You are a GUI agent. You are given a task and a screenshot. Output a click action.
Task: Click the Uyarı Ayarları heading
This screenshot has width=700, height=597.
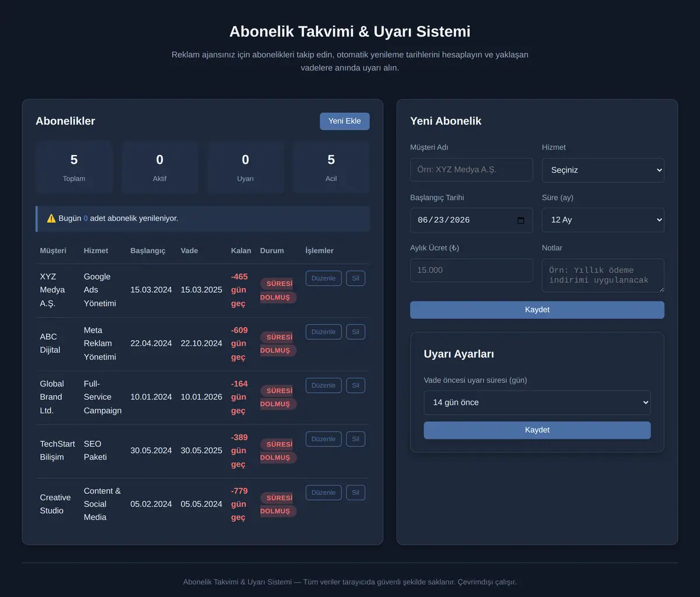tap(459, 354)
